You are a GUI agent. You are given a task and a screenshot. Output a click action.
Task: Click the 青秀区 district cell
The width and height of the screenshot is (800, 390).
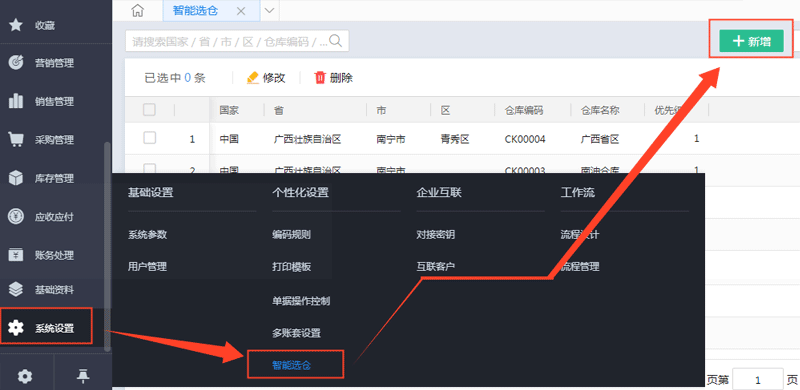[x=455, y=139]
